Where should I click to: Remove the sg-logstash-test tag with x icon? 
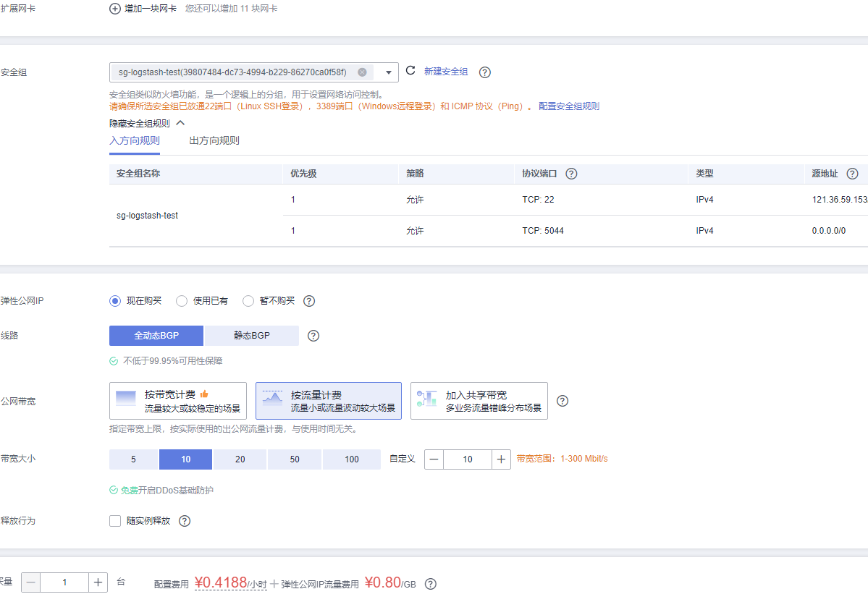(362, 72)
